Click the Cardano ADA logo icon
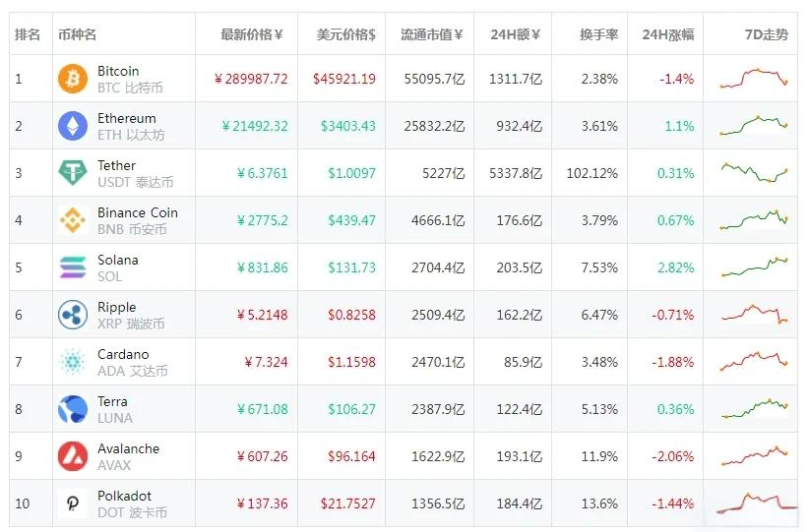This screenshot has height=532, width=809. pyautogui.click(x=73, y=361)
